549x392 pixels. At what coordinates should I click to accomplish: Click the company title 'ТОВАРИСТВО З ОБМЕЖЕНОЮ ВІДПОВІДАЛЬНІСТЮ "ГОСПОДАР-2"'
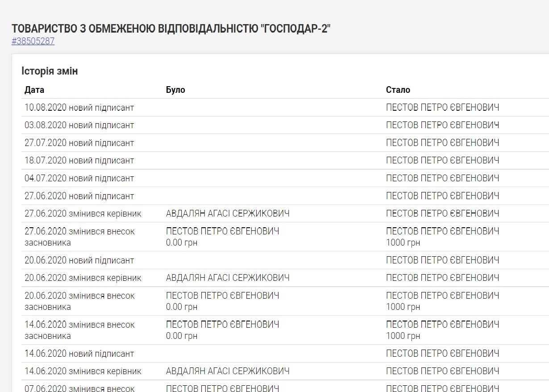point(171,29)
